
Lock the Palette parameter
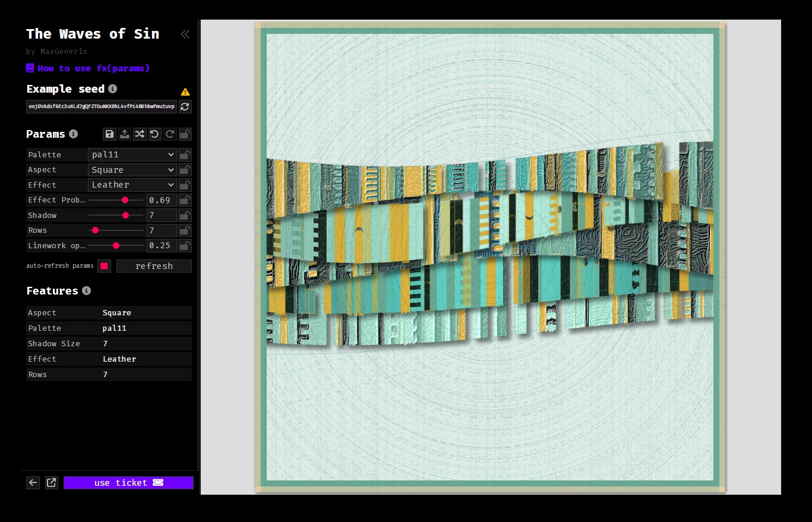185,155
